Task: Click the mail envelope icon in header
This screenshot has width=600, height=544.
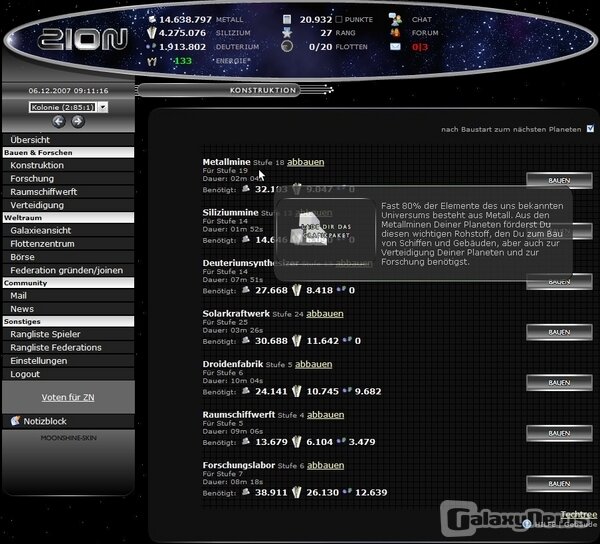Action: coord(395,47)
